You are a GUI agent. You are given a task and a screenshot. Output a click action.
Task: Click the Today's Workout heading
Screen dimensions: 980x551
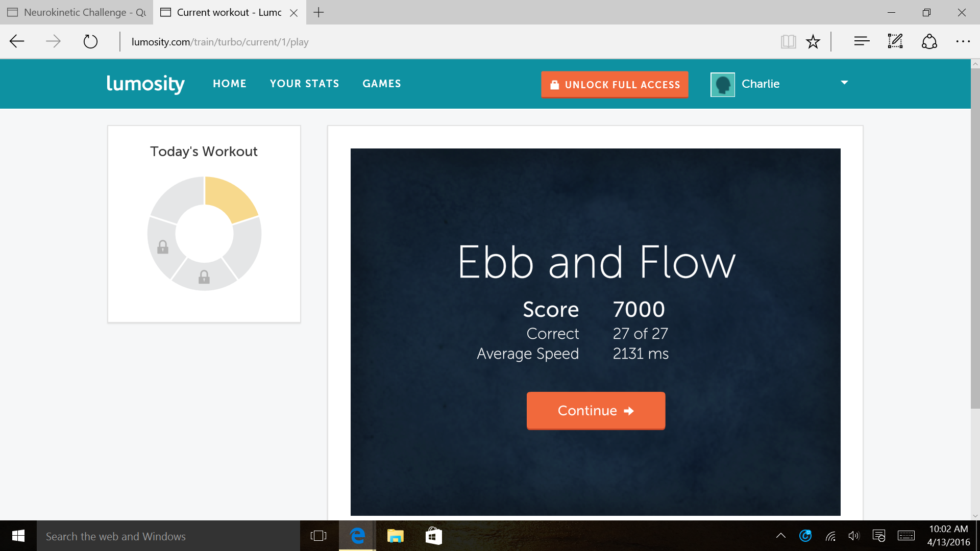coord(204,152)
